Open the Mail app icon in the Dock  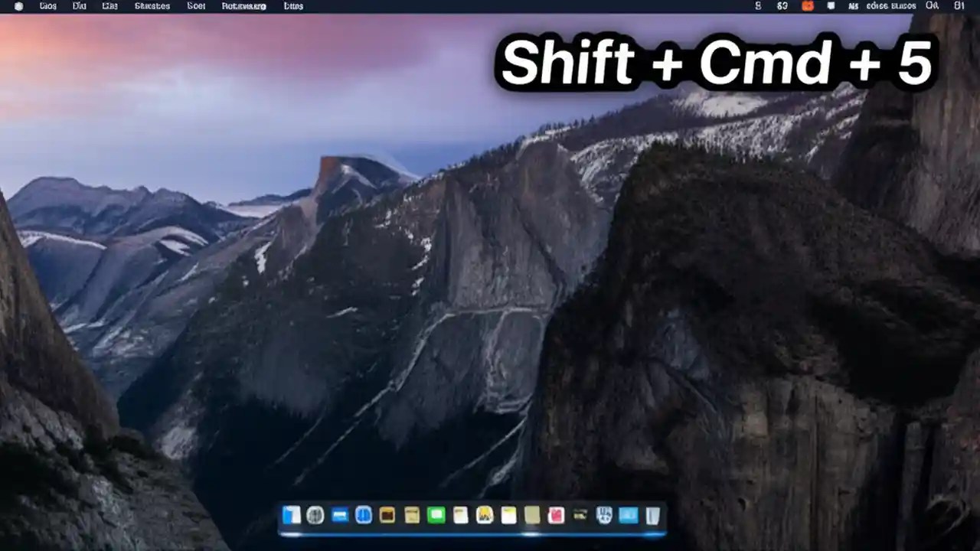pyautogui.click(x=338, y=515)
